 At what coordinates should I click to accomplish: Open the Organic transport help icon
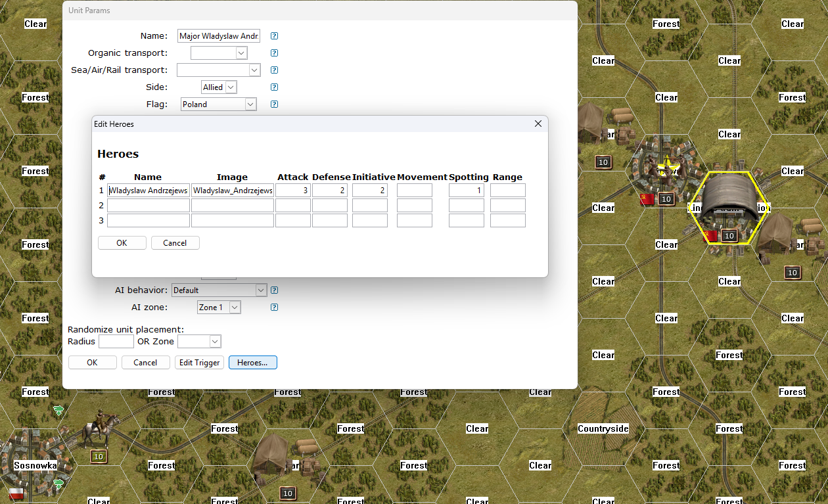274,53
